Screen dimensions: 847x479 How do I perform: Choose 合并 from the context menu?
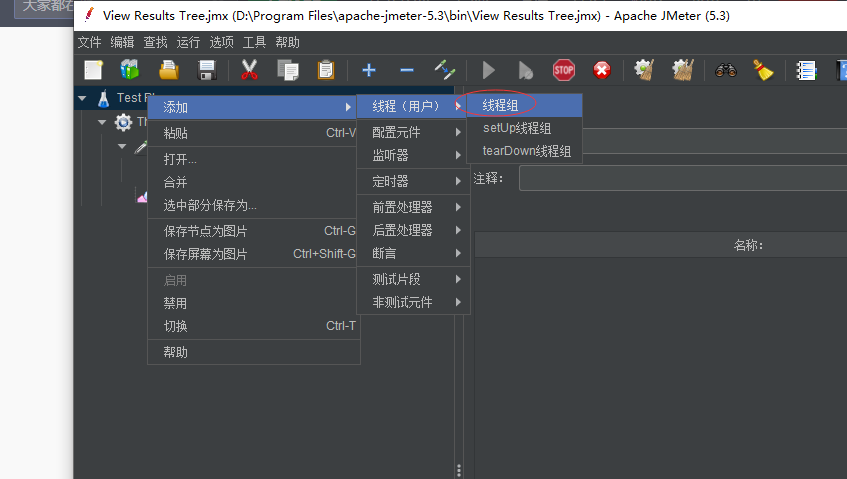click(252, 182)
